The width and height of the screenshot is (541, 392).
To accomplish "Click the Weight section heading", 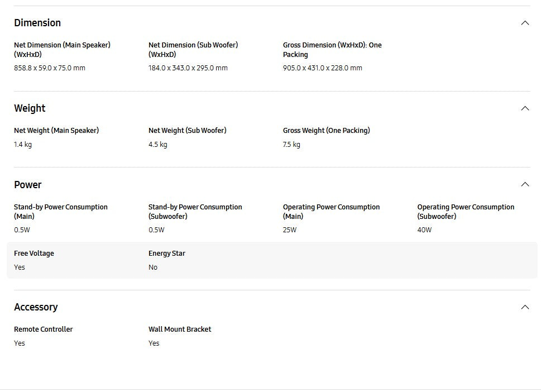I will (30, 108).
